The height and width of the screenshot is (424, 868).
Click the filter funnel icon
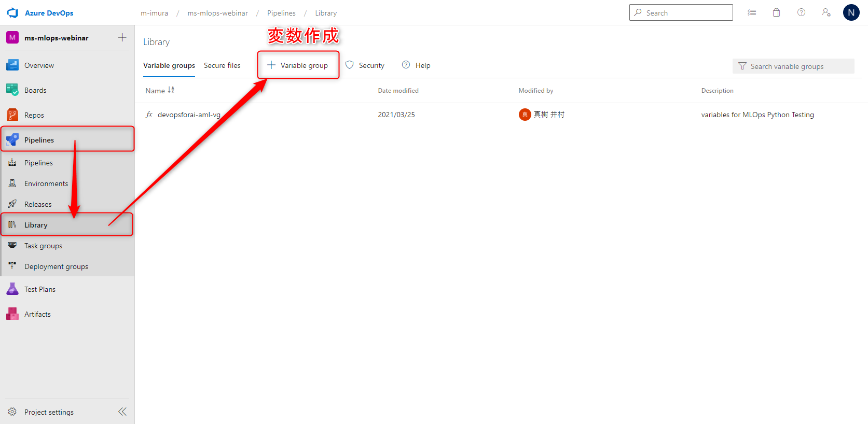tap(742, 66)
